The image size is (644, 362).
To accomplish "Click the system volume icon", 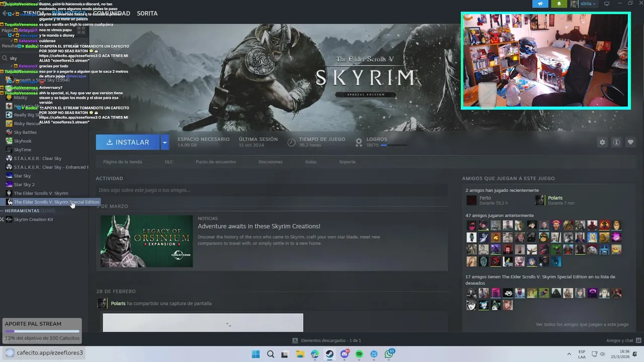I will pos(602,354).
